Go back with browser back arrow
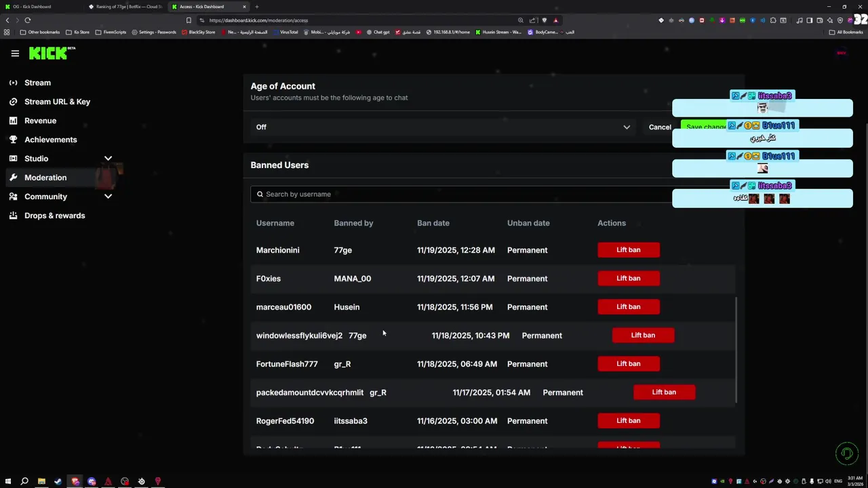The height and width of the screenshot is (488, 868). 7,20
